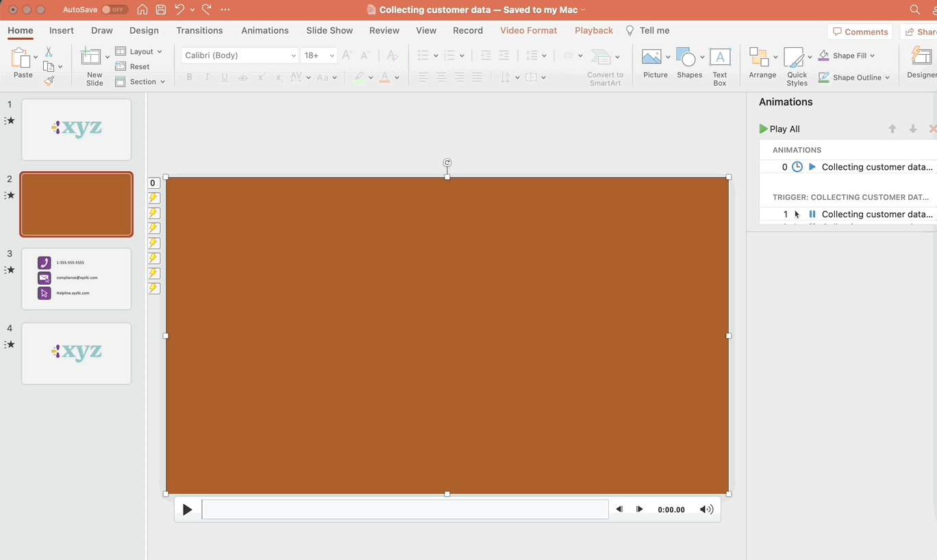Click Increase Font Size icon
Screen dimensions: 937x560
coord(347,55)
